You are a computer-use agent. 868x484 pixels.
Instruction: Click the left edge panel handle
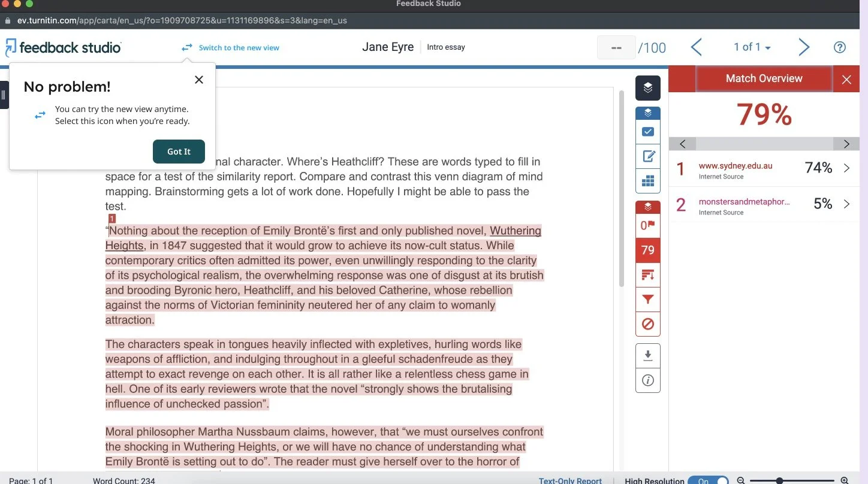4,95
